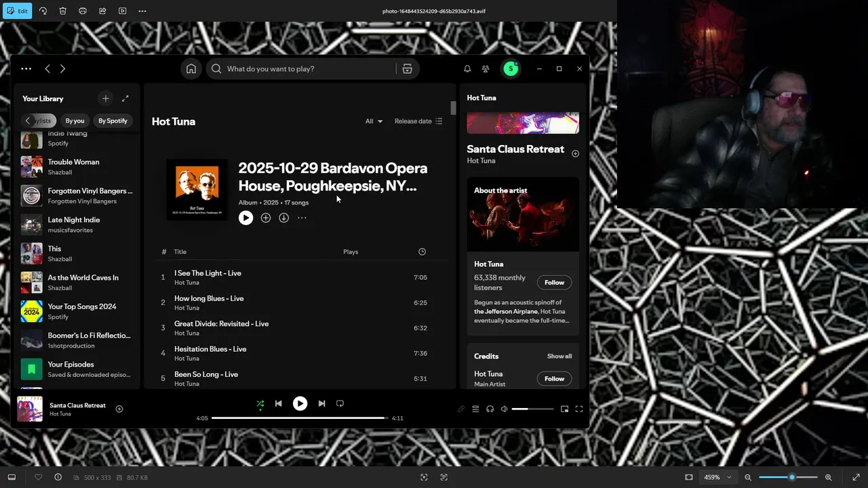Image resolution: width=868 pixels, height=488 pixels.
Task: Enter full screen player view
Action: click(x=579, y=409)
